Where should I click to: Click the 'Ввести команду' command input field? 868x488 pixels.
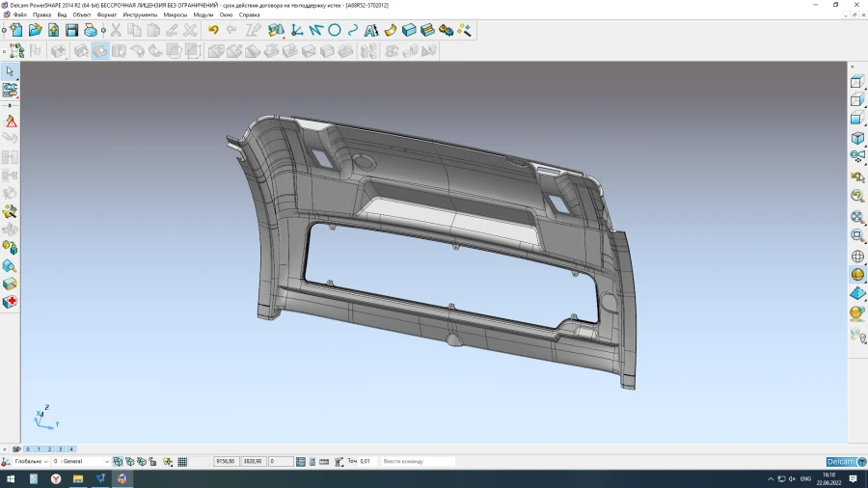(417, 462)
